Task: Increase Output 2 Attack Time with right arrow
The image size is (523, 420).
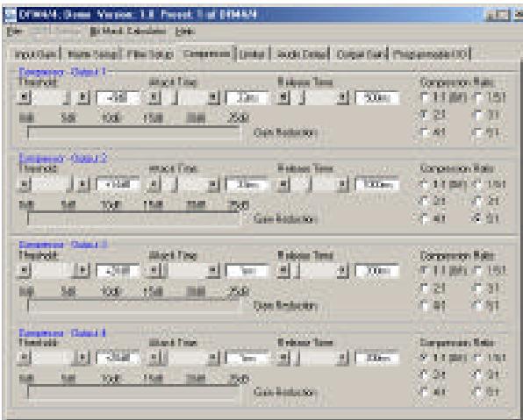Action: (x=213, y=185)
